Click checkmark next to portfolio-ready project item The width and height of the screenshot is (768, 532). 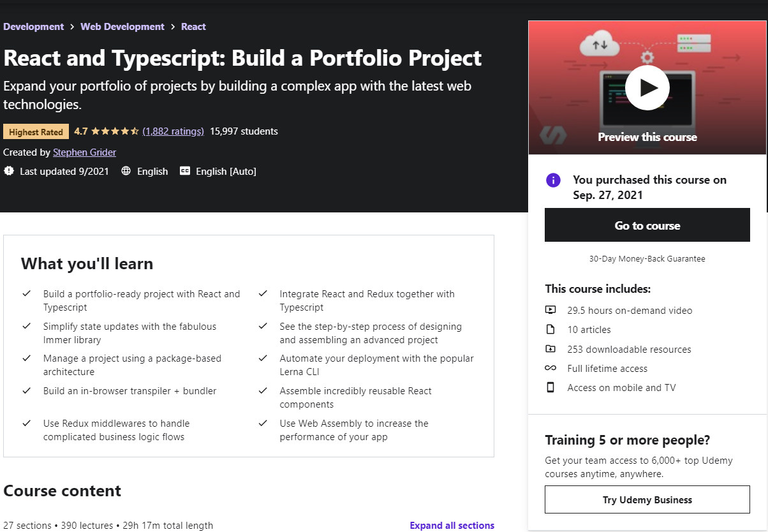pyautogui.click(x=27, y=293)
